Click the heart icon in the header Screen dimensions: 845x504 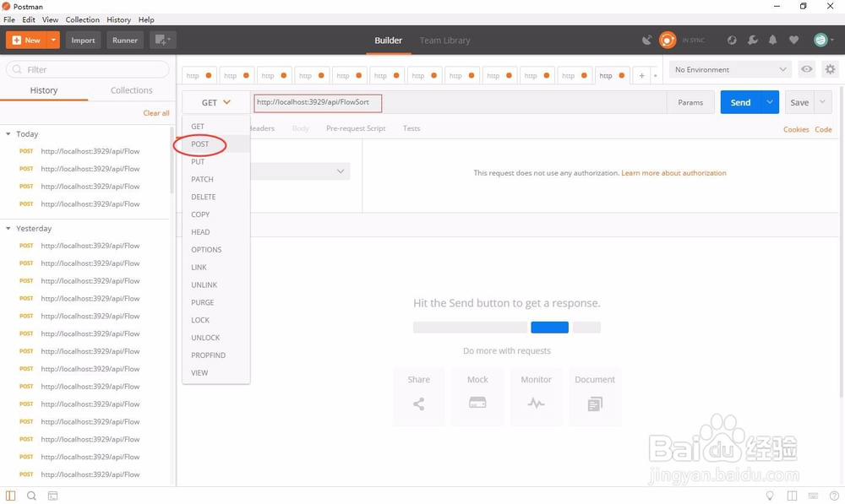(793, 40)
